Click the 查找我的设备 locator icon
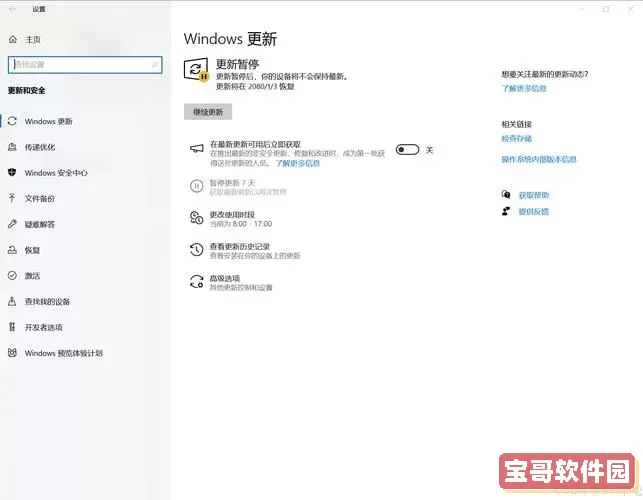Screen dimensions: 643x500 click(x=12, y=301)
